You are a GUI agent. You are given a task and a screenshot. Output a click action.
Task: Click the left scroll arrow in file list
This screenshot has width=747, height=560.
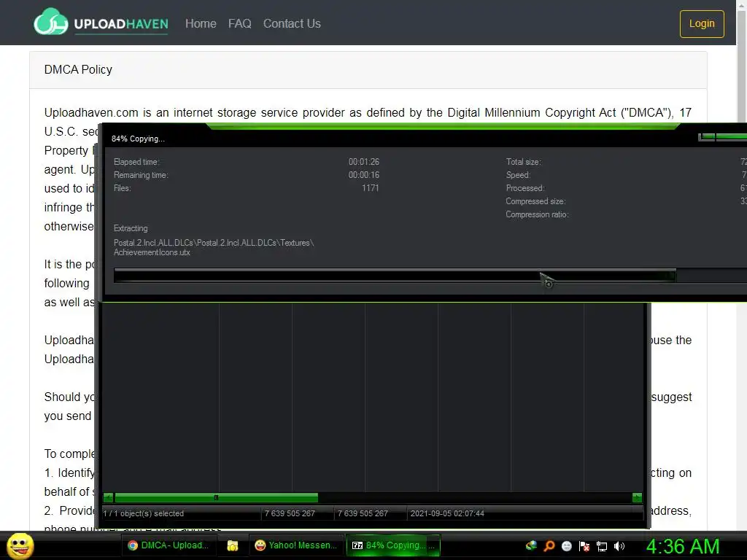tap(108, 497)
